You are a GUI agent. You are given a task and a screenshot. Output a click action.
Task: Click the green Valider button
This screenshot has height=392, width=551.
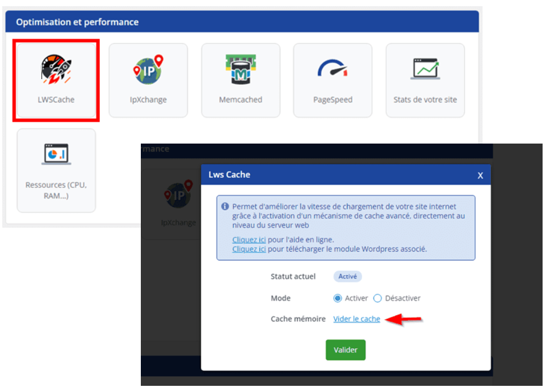point(346,350)
